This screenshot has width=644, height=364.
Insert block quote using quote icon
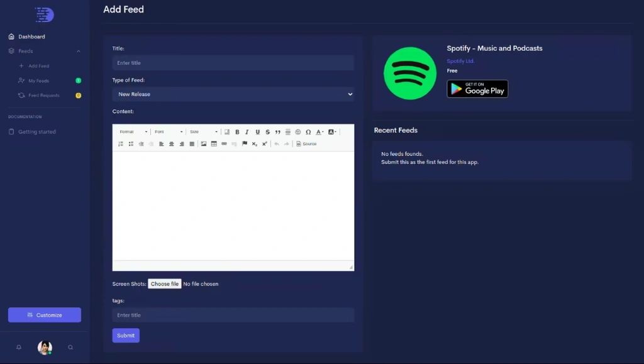coord(277,132)
